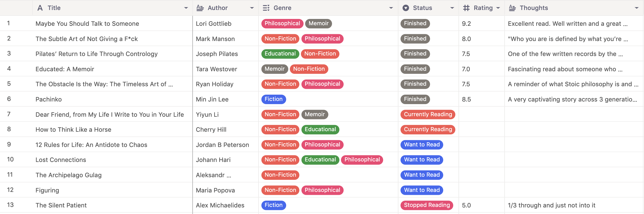Select row number 1

coord(8,23)
